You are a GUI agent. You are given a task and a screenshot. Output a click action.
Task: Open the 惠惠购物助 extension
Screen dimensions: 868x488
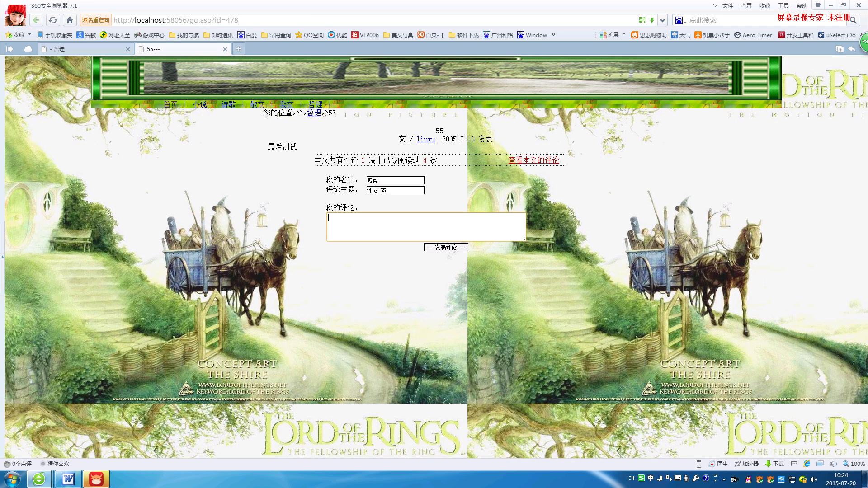point(649,35)
